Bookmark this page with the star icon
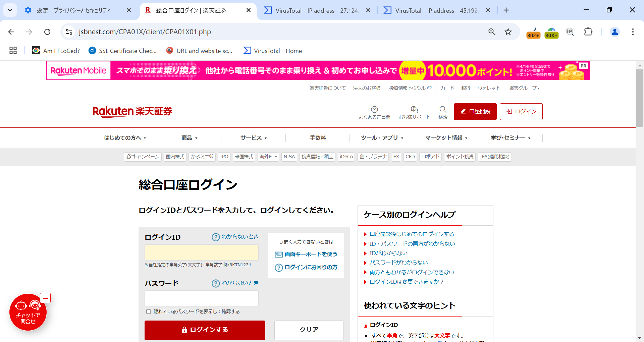644x342 pixels. tap(508, 32)
